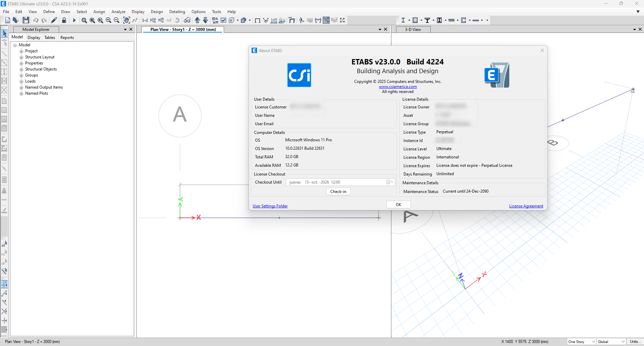Open the Checkout Until date dropdown

[x=389, y=182]
